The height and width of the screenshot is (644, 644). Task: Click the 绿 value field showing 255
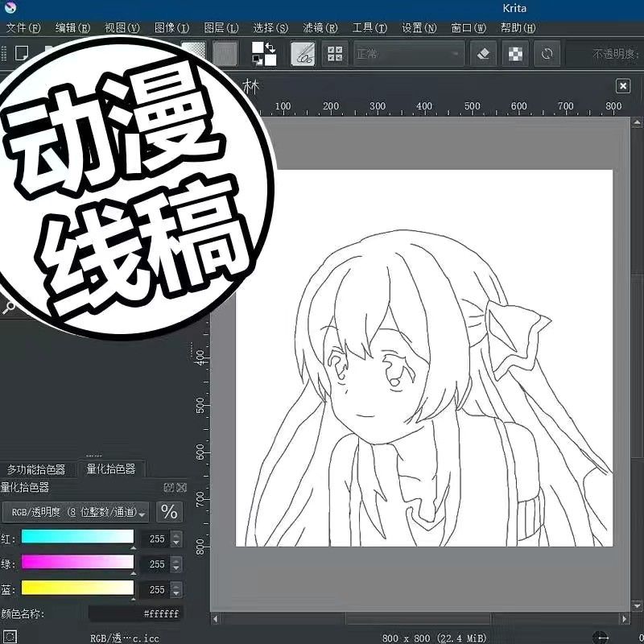click(x=155, y=564)
